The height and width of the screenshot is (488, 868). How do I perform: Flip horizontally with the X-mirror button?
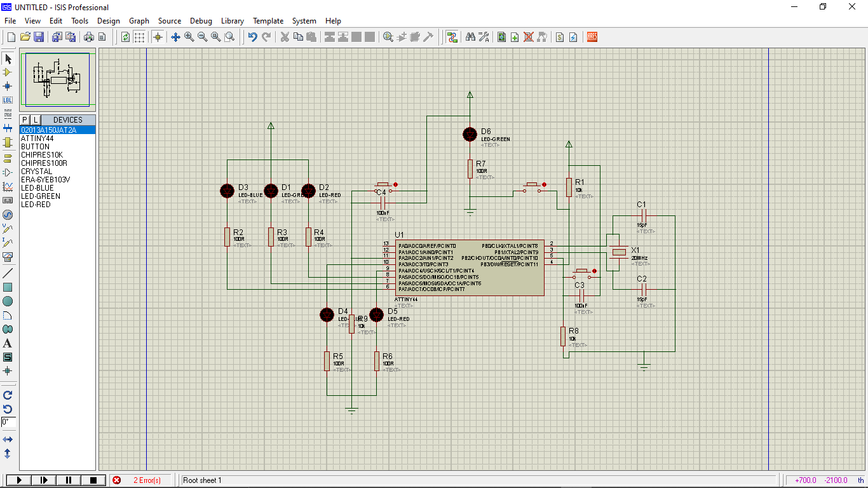point(8,439)
